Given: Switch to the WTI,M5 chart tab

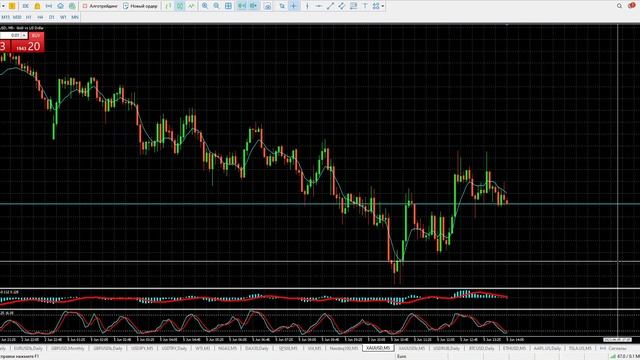Looking at the screenshot, I should [203, 348].
